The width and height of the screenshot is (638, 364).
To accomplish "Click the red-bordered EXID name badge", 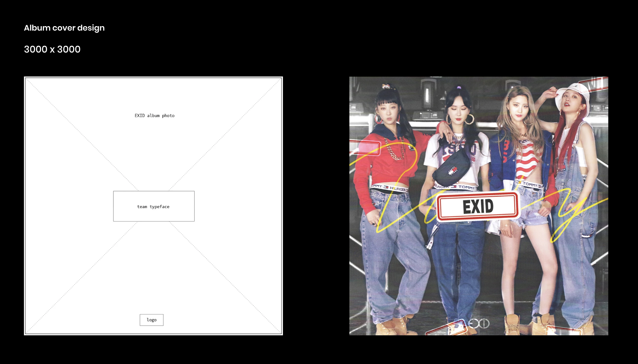I will (478, 207).
